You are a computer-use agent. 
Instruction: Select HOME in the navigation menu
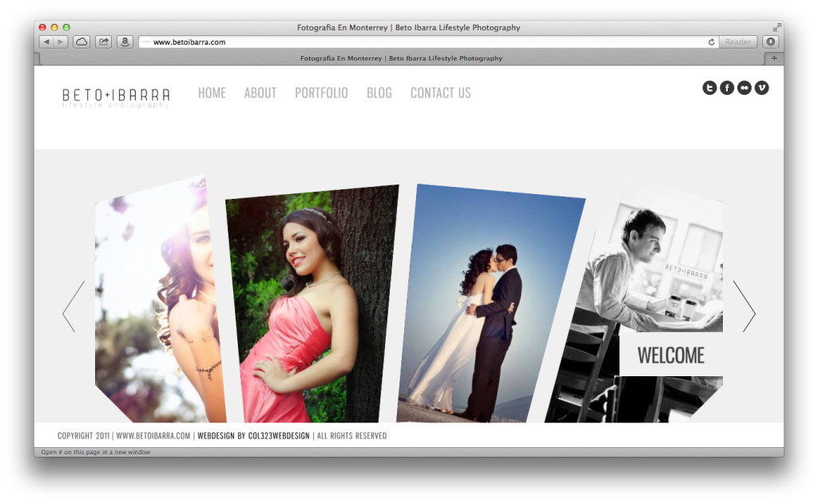point(212,93)
